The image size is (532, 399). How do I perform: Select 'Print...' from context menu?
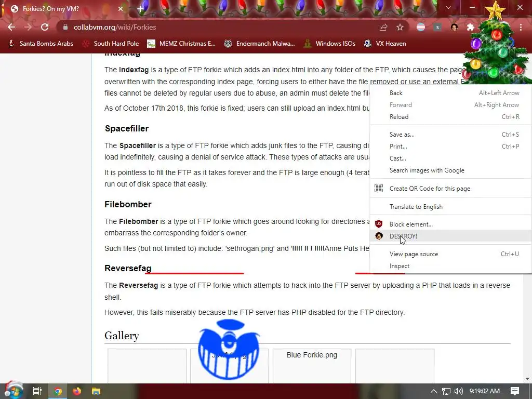pyautogui.click(x=451, y=146)
